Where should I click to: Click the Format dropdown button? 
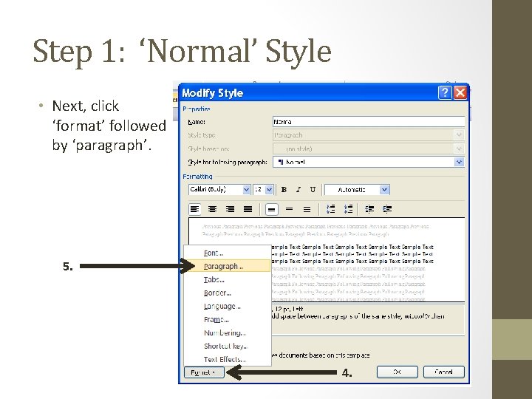coord(204,372)
